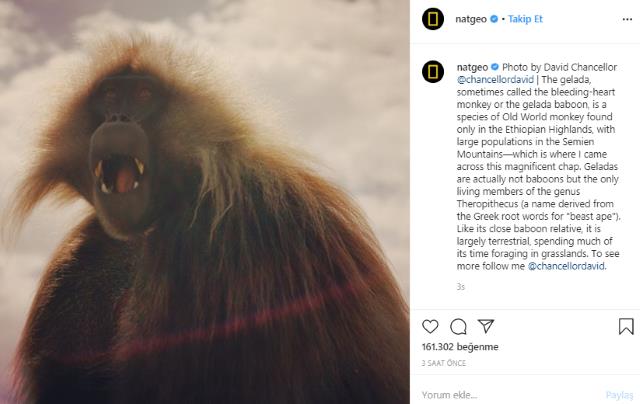The width and height of the screenshot is (640, 404).
Task: Like the post with the heart icon
Action: (430, 326)
